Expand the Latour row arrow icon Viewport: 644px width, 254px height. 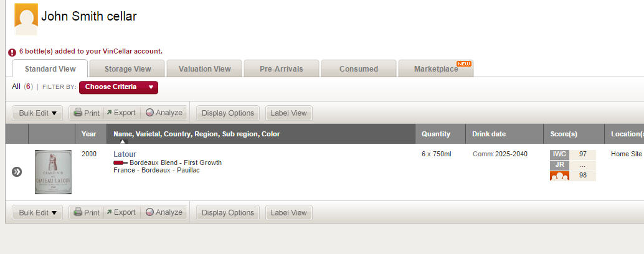click(x=17, y=172)
